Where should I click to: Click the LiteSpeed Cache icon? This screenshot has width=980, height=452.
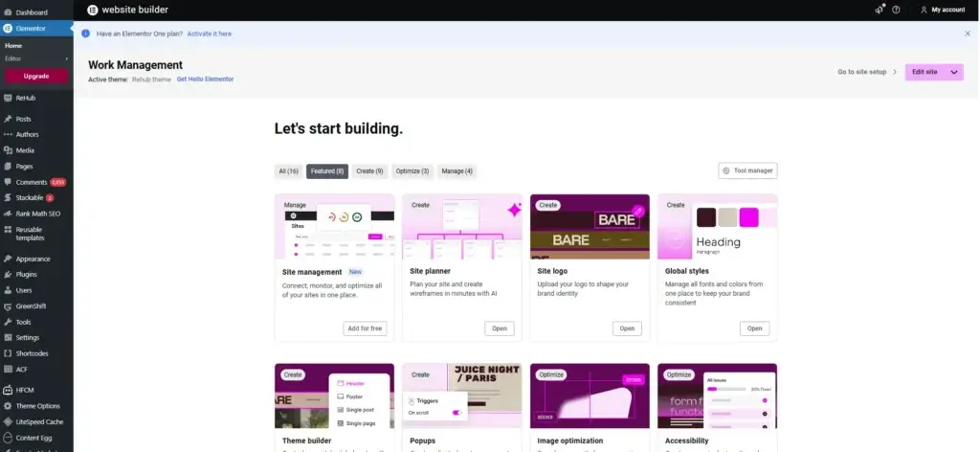click(x=8, y=422)
